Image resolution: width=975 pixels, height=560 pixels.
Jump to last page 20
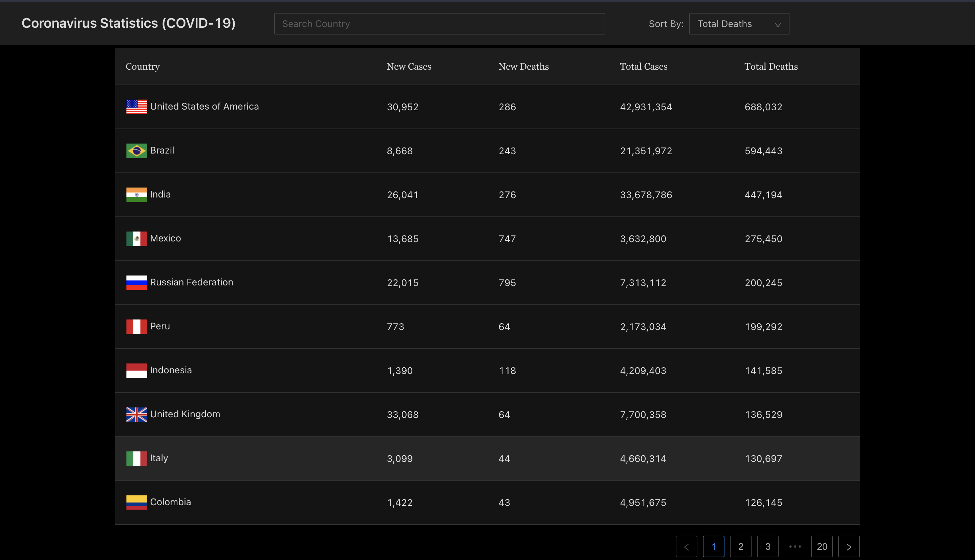pos(821,546)
